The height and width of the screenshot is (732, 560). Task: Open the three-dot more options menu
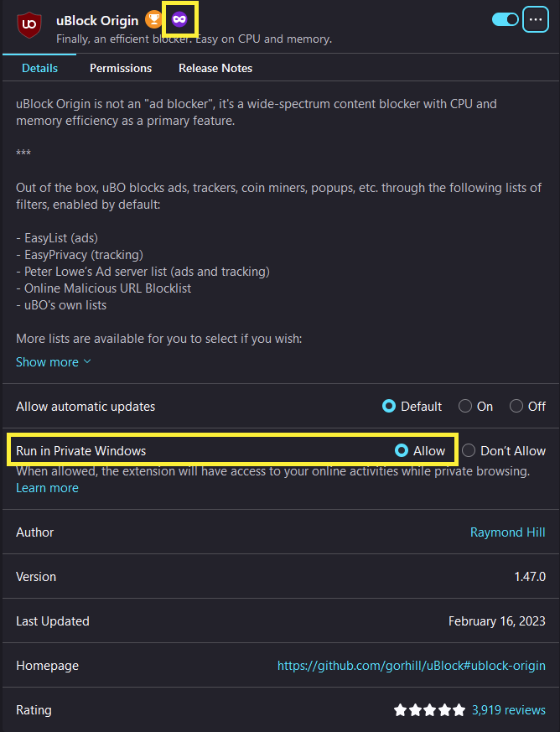(535, 19)
